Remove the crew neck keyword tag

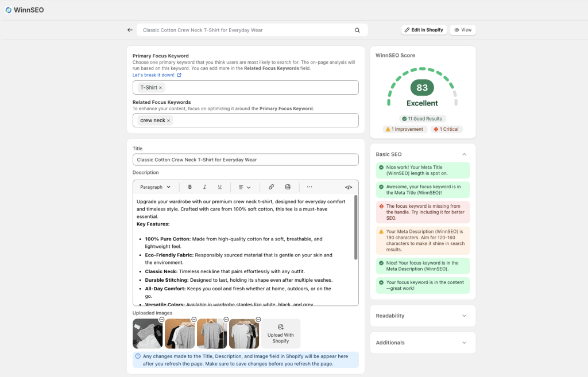[168, 121]
